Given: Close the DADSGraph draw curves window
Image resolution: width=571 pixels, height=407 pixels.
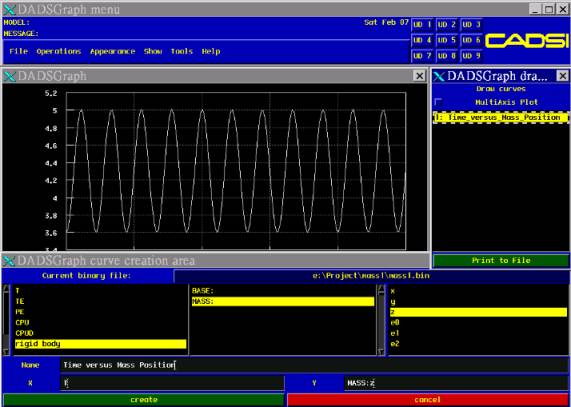Looking at the screenshot, I should coord(563,76).
